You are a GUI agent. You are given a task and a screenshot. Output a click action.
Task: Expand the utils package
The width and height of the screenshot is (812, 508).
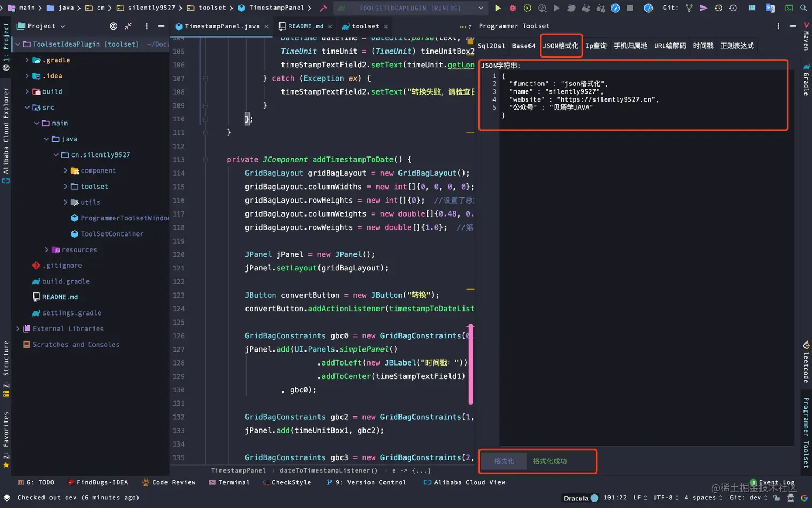click(66, 202)
